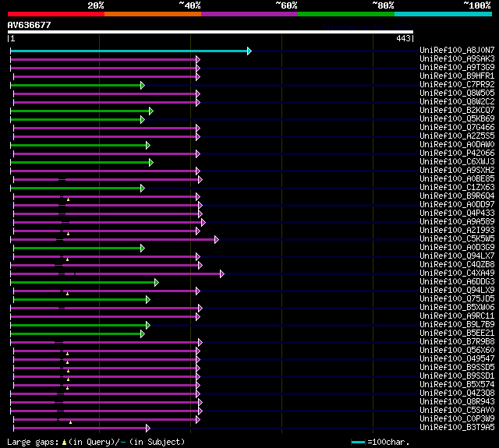The height and width of the screenshot is (448, 499).
Task: Click the UniRef100_A0DD97 label
Action: [x=457, y=205]
